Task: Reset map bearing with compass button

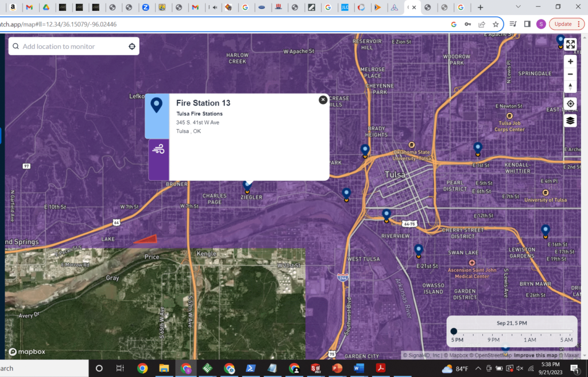Action: tap(570, 87)
